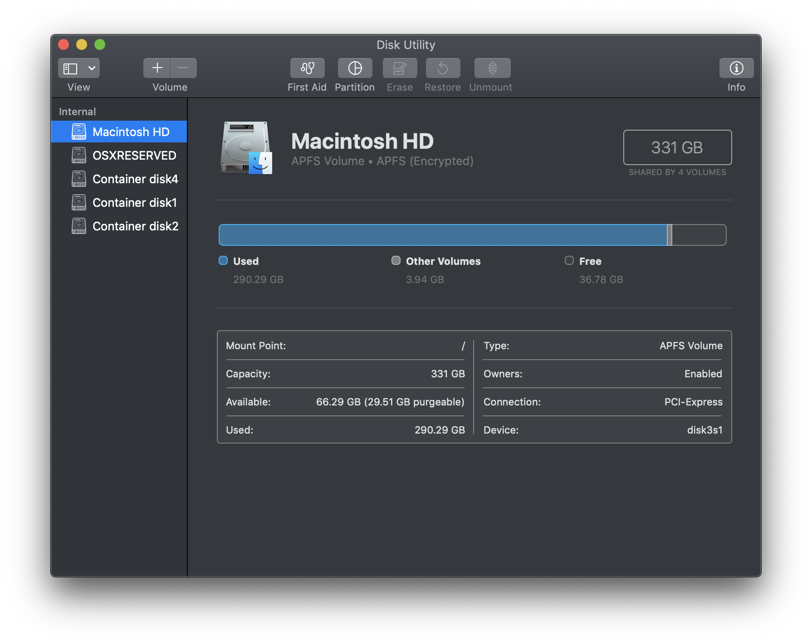Click the 'SHARED BY 4 VOLUMES' caption
Viewport: 812px width, 644px height.
click(677, 172)
